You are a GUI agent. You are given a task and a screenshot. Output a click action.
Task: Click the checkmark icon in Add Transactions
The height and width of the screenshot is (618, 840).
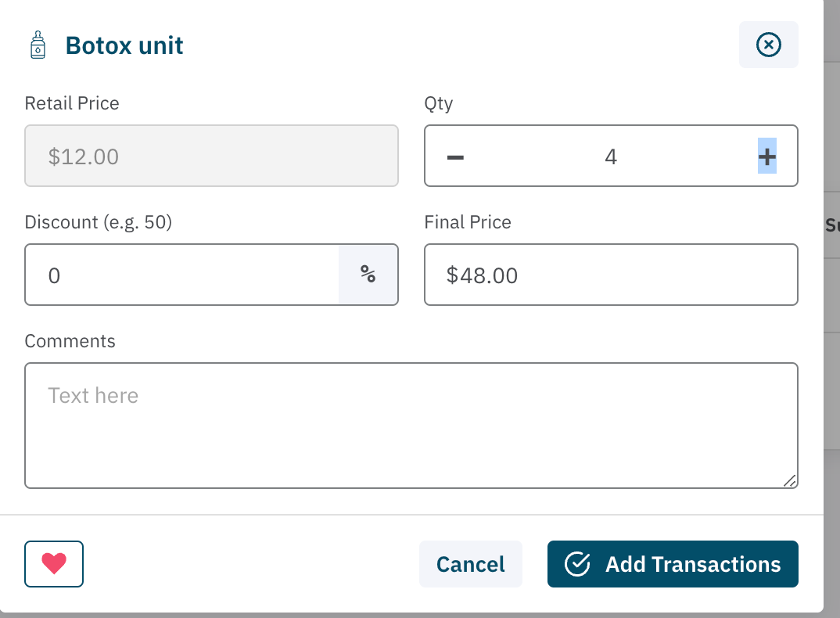click(577, 564)
